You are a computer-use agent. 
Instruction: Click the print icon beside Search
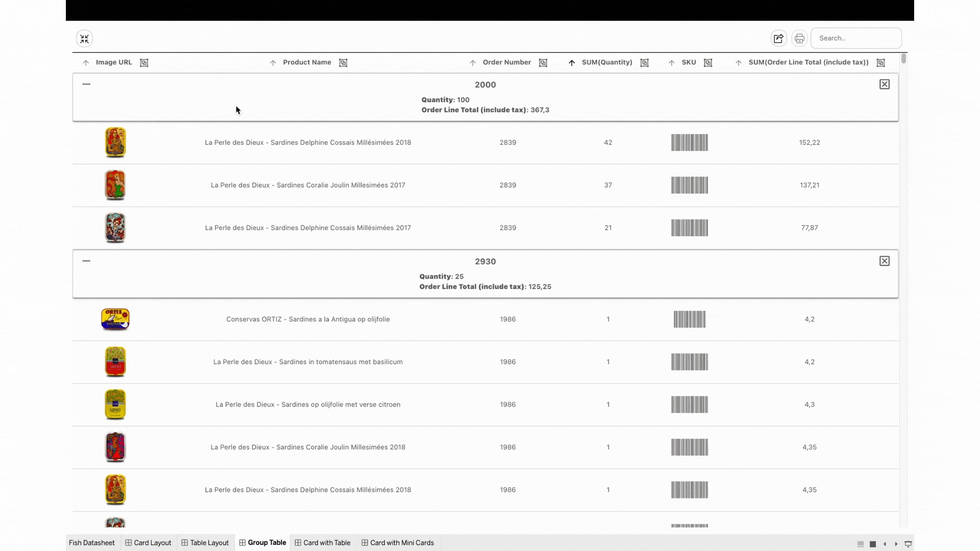(x=799, y=38)
